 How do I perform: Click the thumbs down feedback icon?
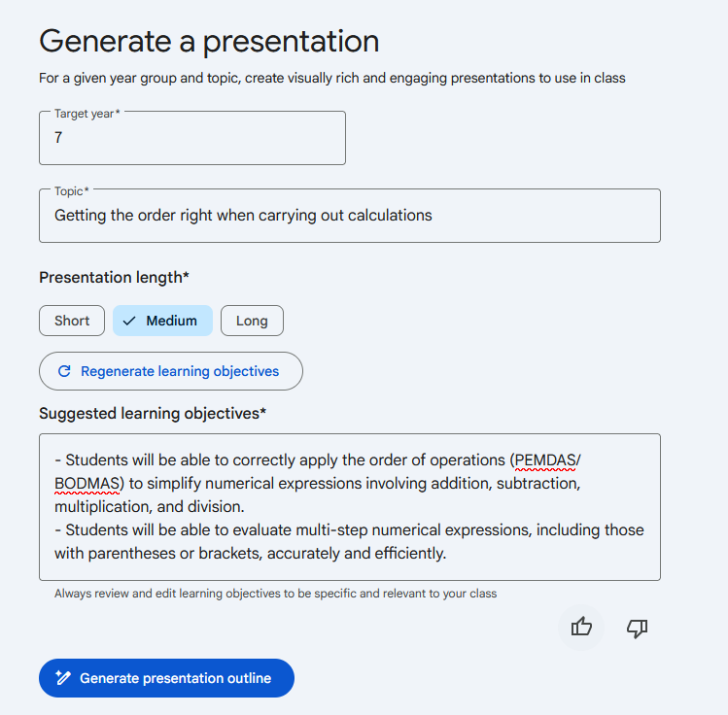click(x=637, y=629)
